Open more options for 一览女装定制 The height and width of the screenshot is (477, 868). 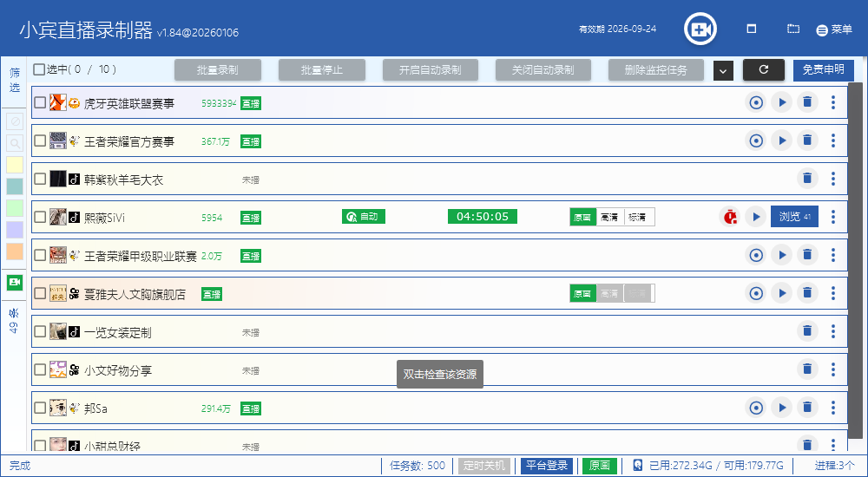pos(833,331)
